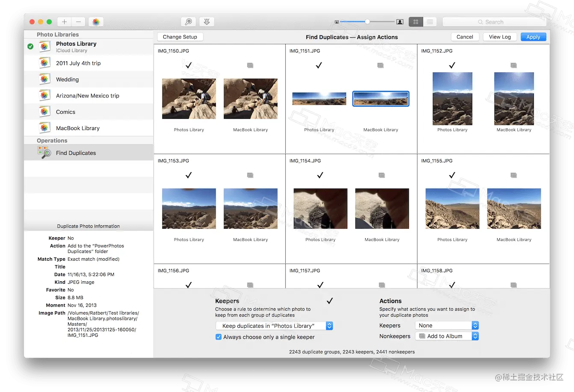574x392 pixels.
Task: Select Wedding library row
Action: (89, 80)
